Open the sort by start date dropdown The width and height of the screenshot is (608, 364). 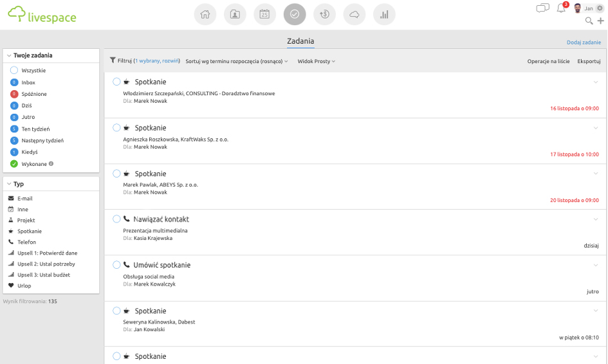tap(237, 61)
